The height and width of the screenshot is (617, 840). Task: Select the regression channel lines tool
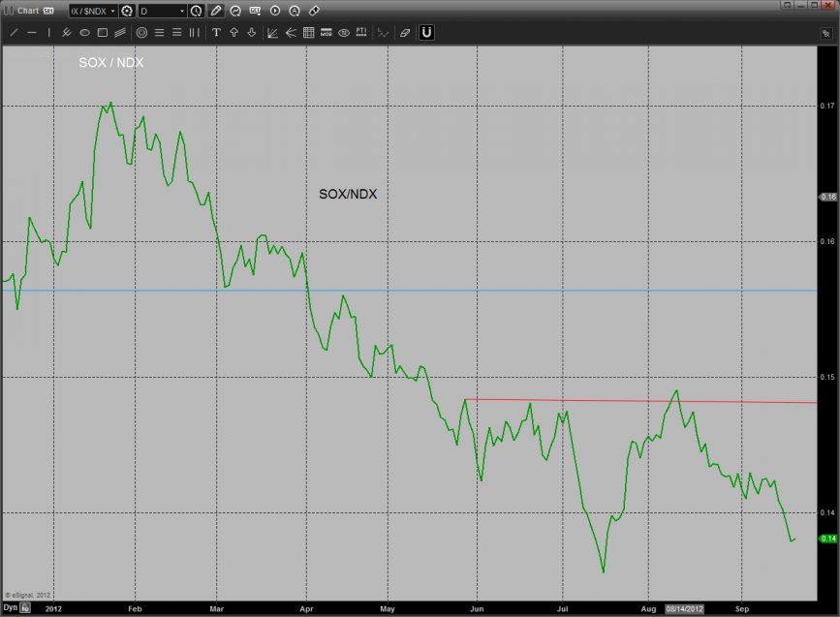point(119,32)
